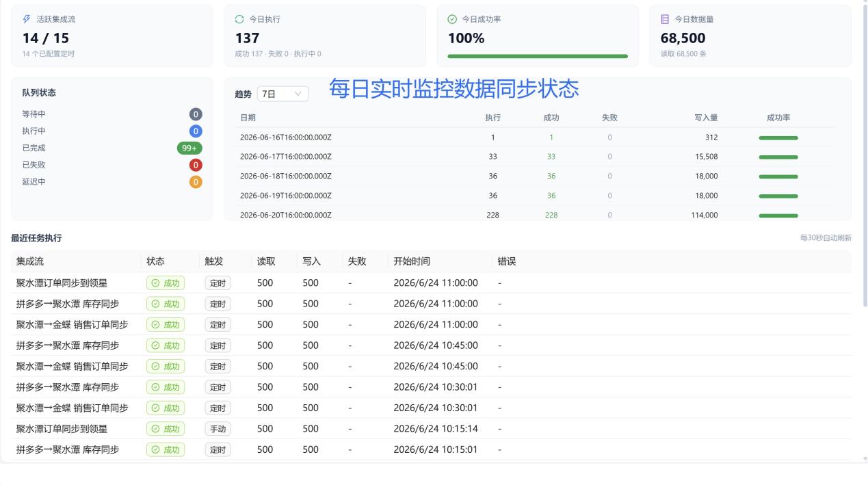
Task: Click the 日期 column header in trend table
Action: click(x=248, y=118)
